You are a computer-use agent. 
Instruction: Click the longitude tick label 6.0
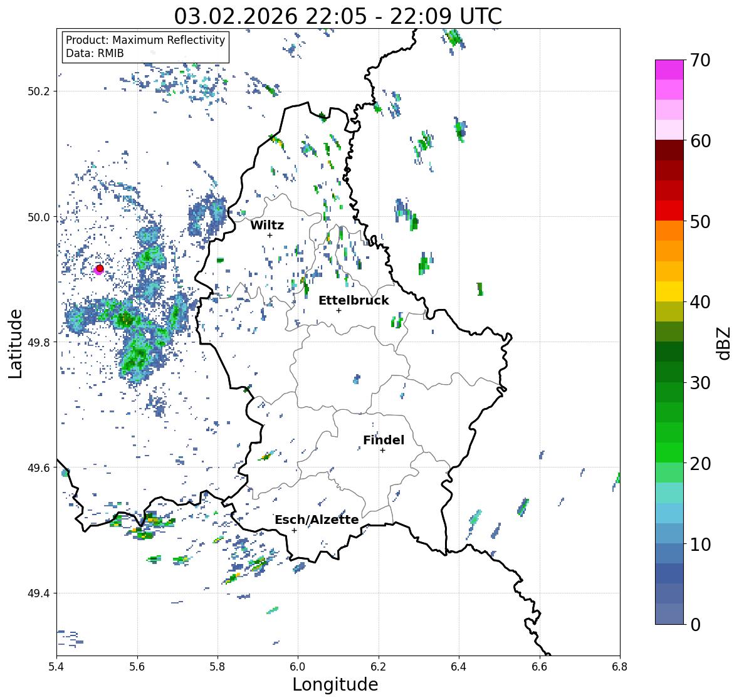tap(298, 667)
